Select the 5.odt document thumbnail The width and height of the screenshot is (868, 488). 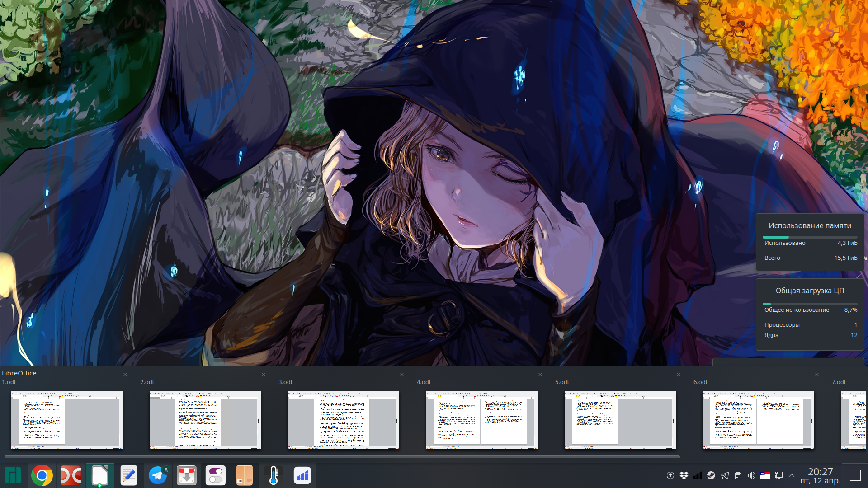tap(620, 420)
